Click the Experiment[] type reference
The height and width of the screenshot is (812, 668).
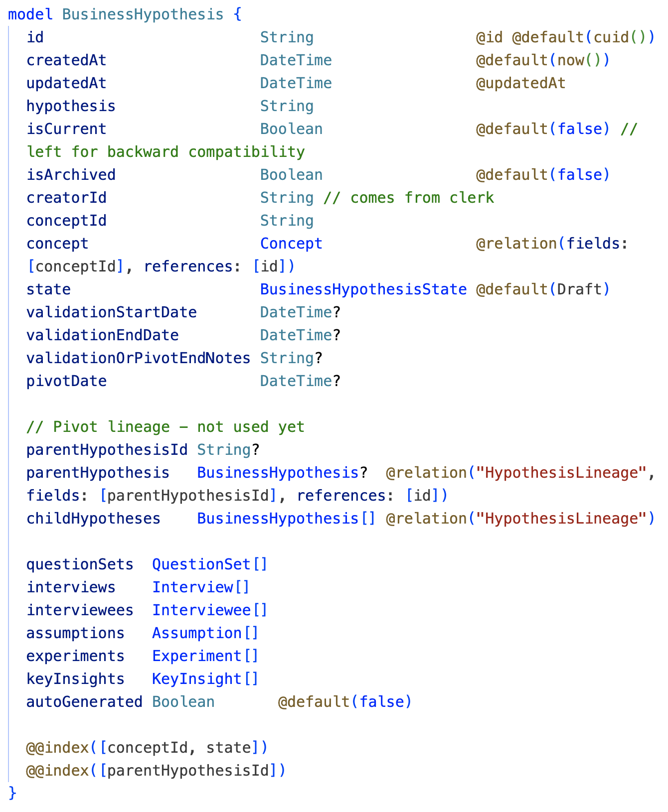click(x=205, y=656)
